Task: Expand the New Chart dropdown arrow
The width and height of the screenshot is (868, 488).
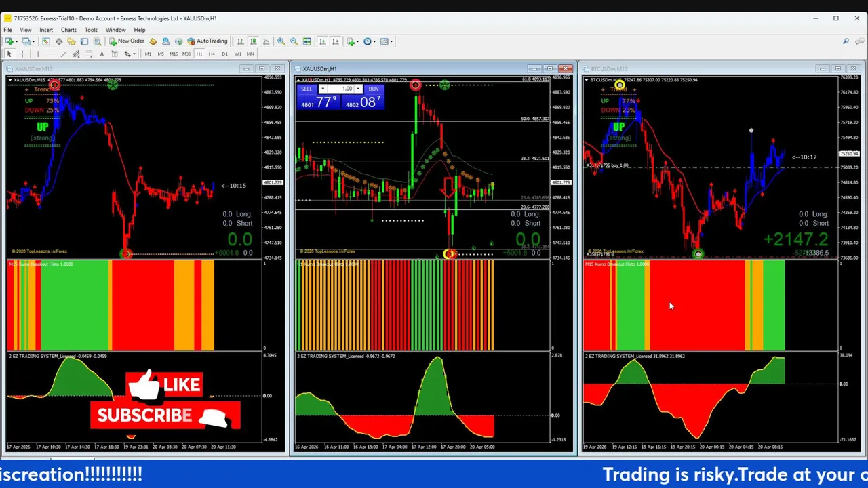Action: 16,41
